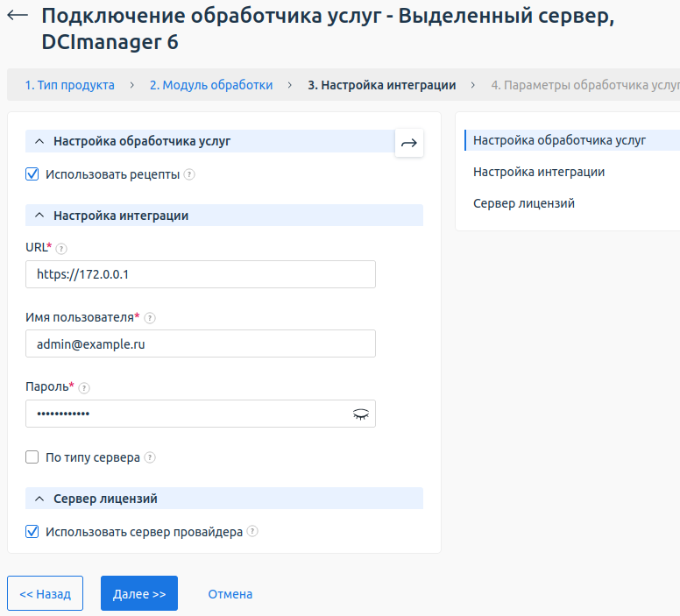Collapse Сервер лицензий section

click(x=39, y=499)
